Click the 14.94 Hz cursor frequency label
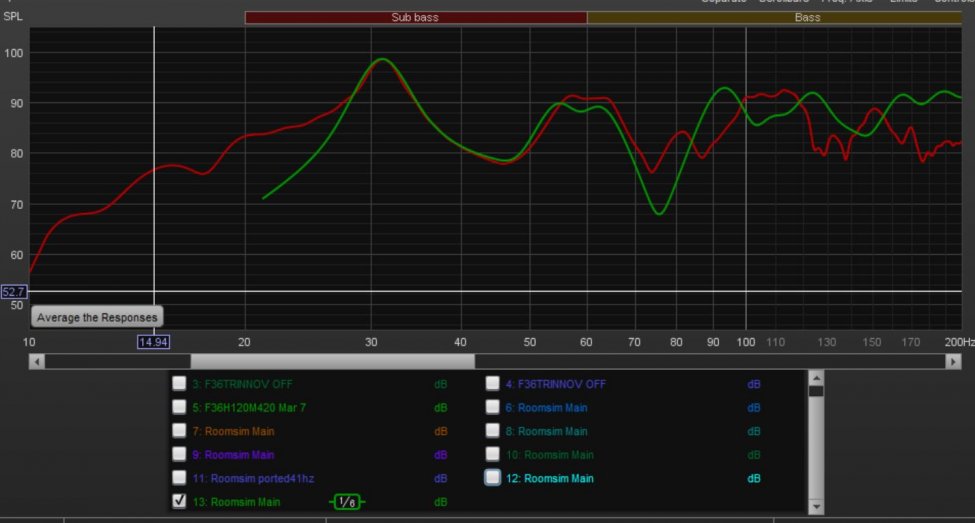This screenshot has width=975, height=523. pos(153,342)
